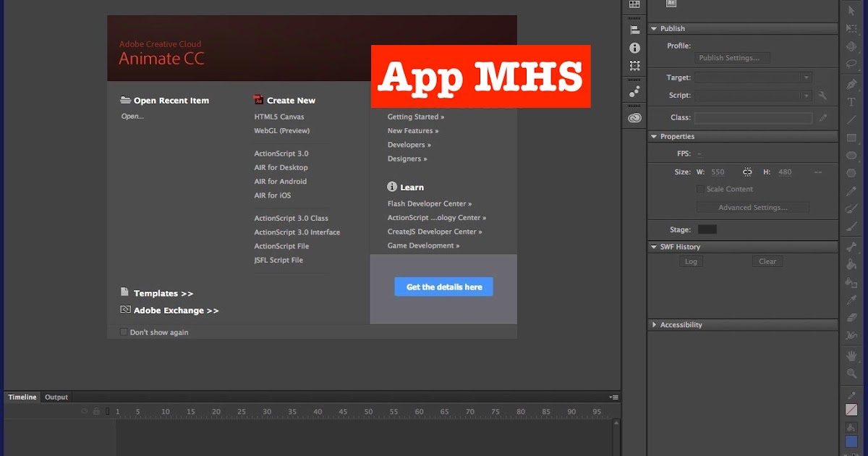Image resolution: width=868 pixels, height=456 pixels.
Task: Select the Hand tool
Action: [x=851, y=356]
